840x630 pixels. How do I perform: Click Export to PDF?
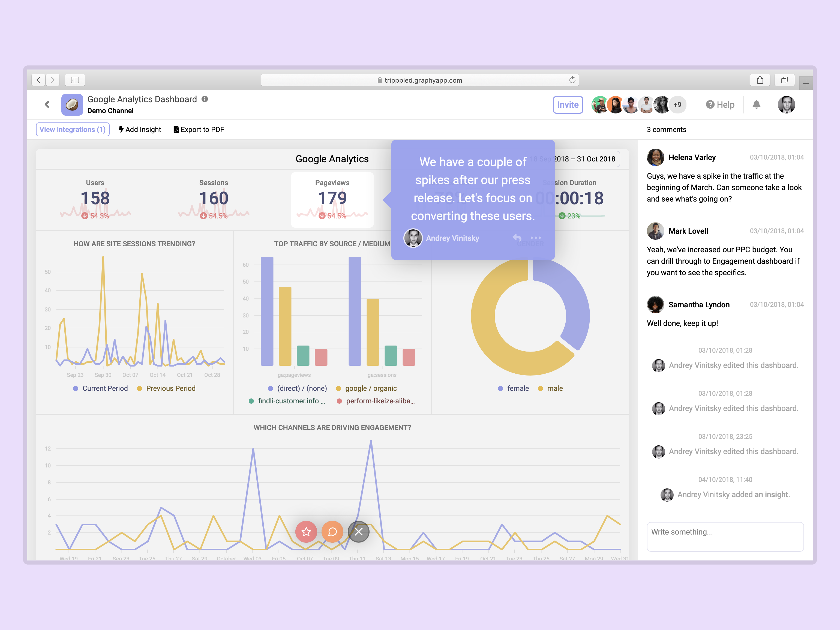199,130
